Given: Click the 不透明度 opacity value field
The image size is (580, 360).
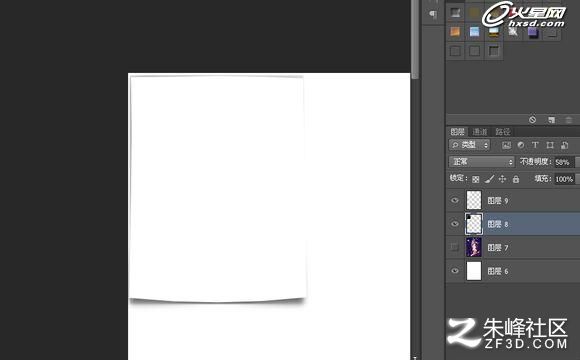Looking at the screenshot, I should coord(563,162).
